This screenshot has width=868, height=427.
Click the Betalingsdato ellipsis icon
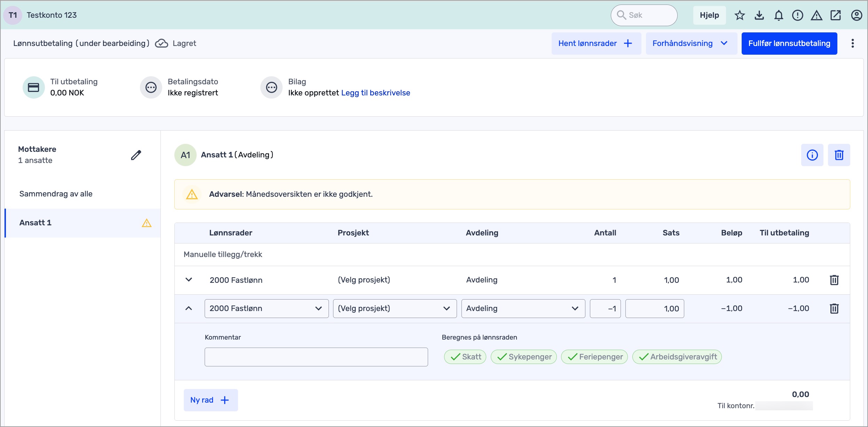[x=151, y=87]
